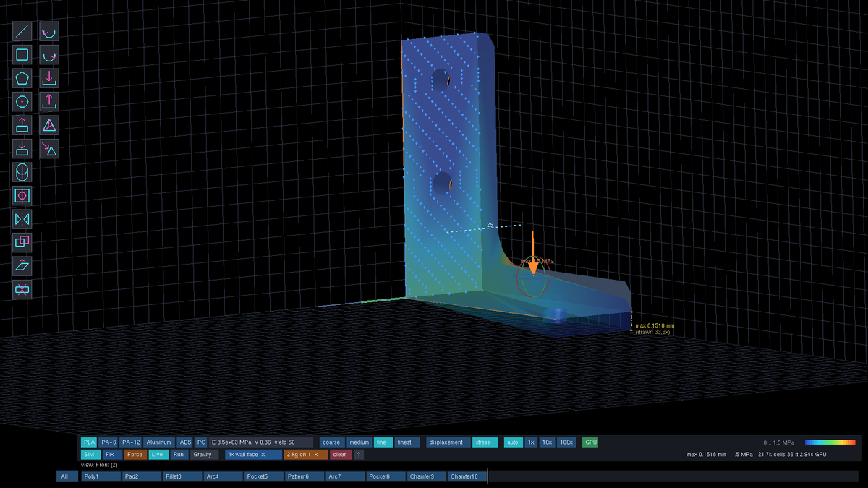Select Pocket8 feature in timeline
868x488 pixels.
click(x=385, y=476)
